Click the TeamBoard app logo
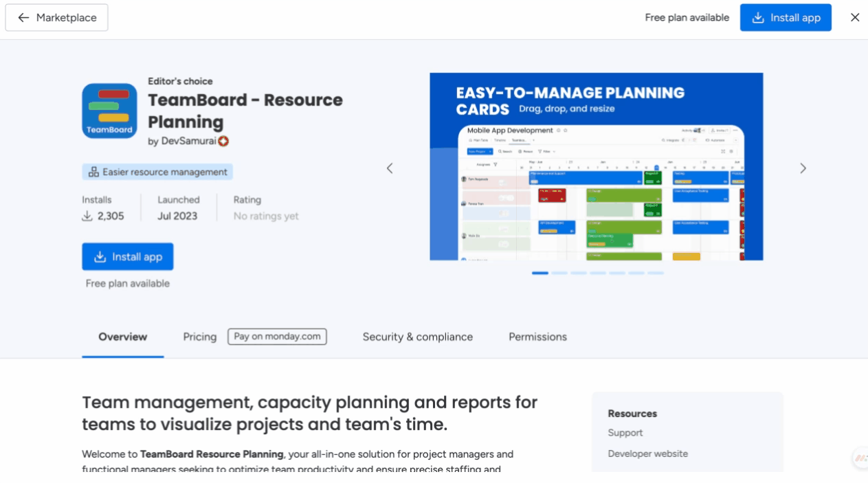This screenshot has height=483, width=868. click(x=109, y=111)
